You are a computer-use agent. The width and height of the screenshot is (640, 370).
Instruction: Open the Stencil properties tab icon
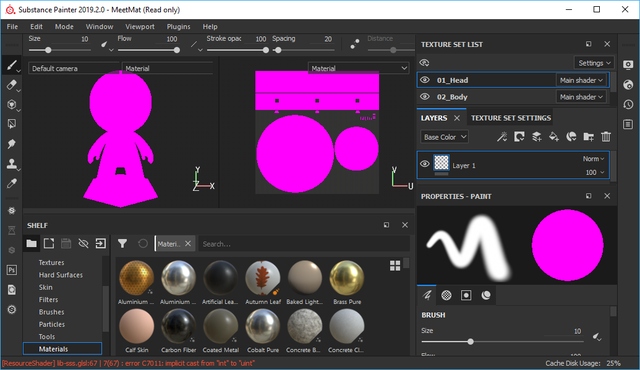click(466, 295)
